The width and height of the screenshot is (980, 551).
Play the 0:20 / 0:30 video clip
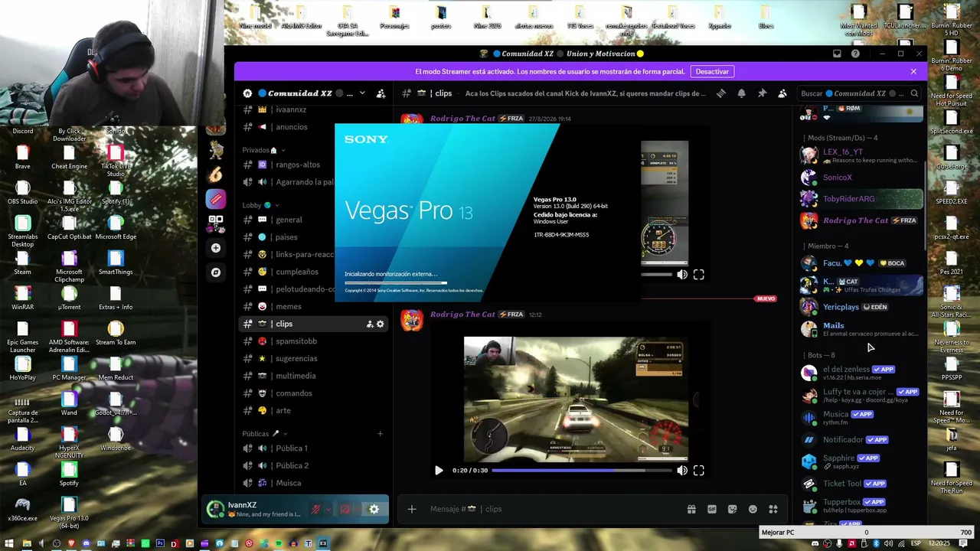pos(439,471)
